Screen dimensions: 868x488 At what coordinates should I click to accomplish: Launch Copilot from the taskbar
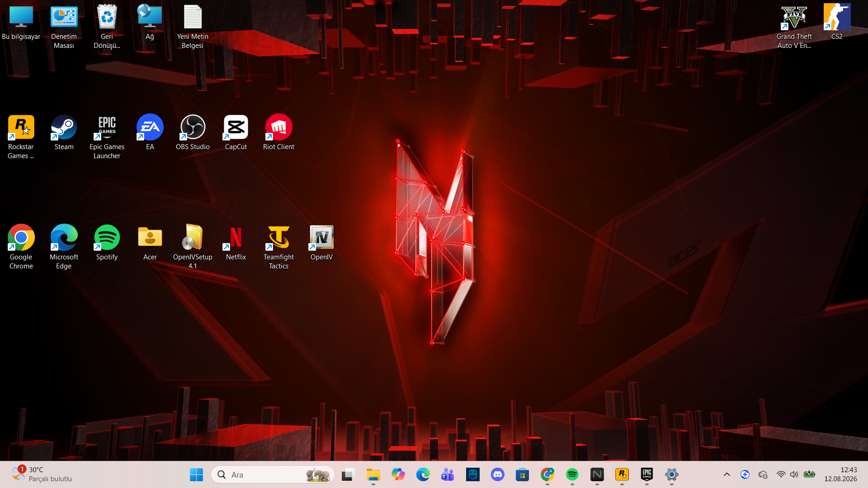tap(398, 475)
